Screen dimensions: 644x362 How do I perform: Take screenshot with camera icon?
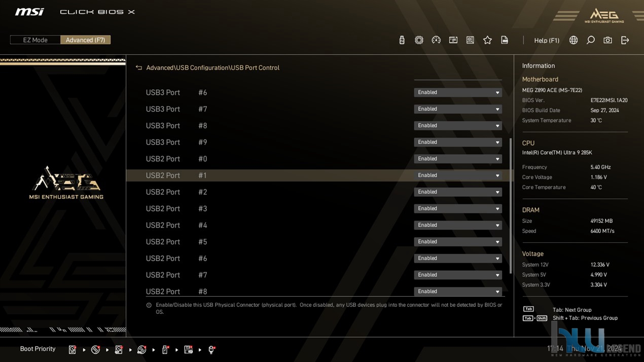[607, 40]
